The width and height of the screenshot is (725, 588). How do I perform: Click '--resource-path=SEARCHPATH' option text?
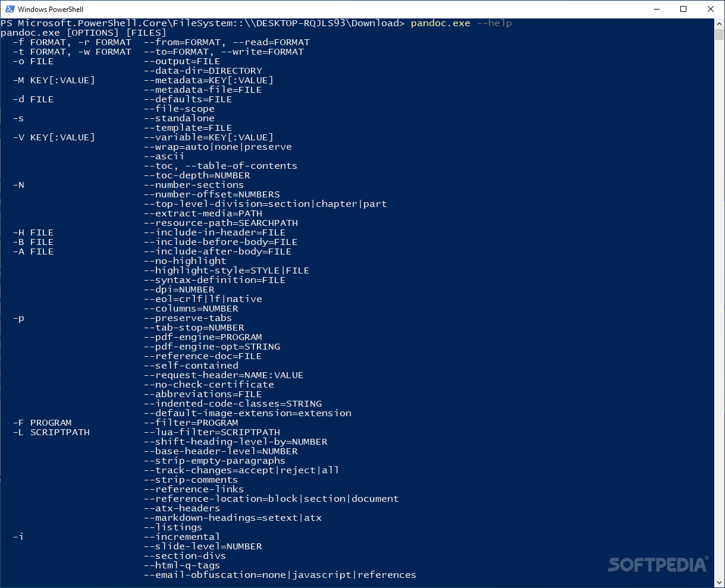tap(221, 223)
